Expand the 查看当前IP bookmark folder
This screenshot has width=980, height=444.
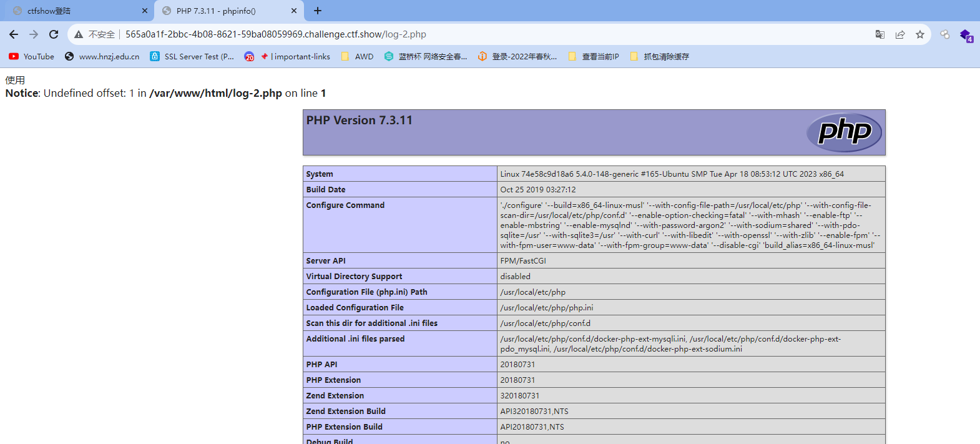(x=594, y=56)
